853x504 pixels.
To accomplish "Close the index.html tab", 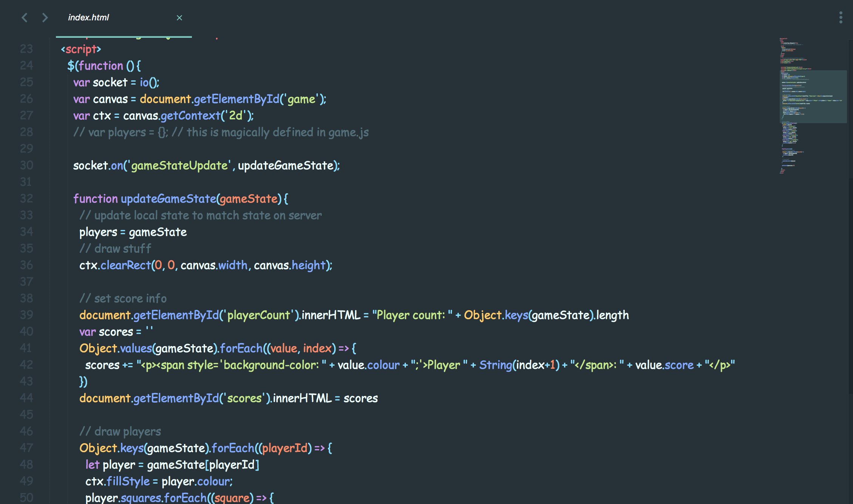I will (179, 18).
